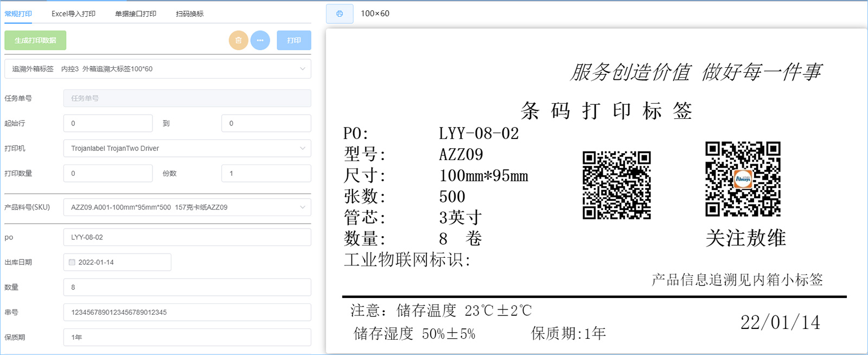Click the orange trash delete icon
Screen dimensions: 868x355
(x=238, y=40)
